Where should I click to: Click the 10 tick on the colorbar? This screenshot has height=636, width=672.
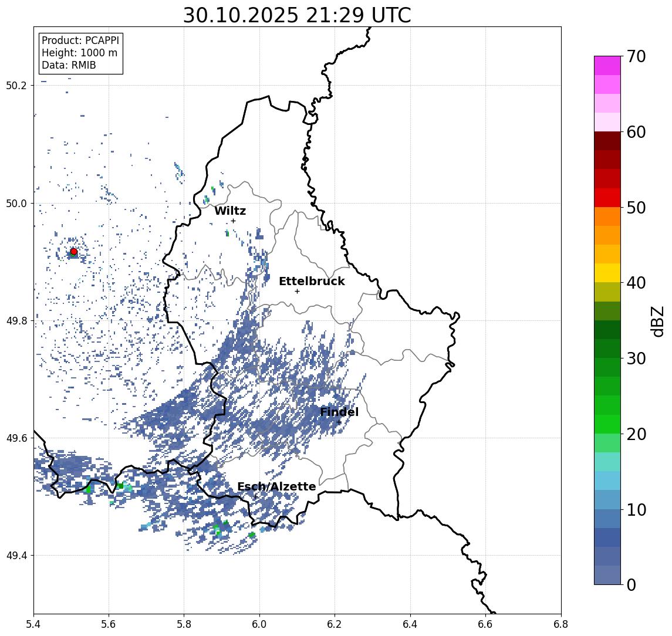pyautogui.click(x=636, y=509)
